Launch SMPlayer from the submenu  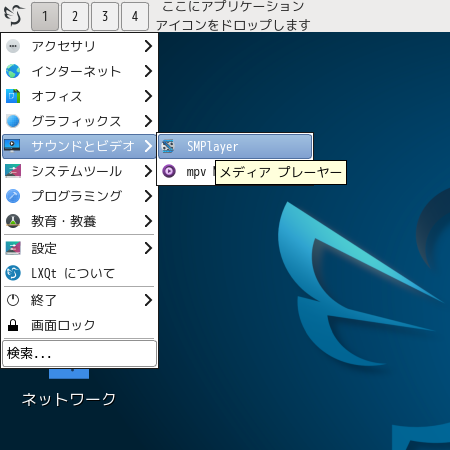235,146
